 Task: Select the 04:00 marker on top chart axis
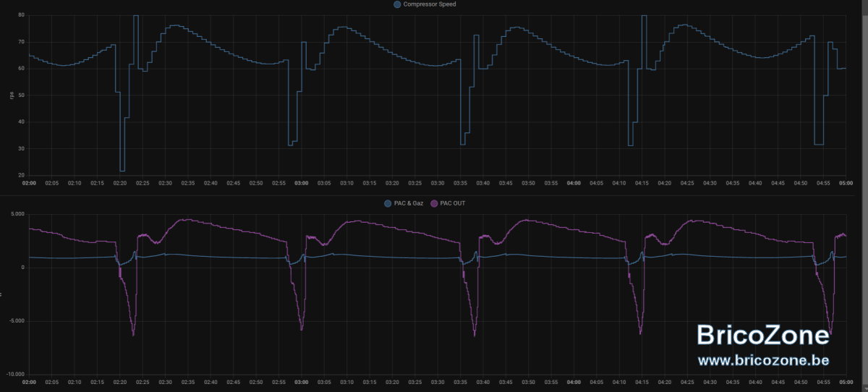[574, 183]
